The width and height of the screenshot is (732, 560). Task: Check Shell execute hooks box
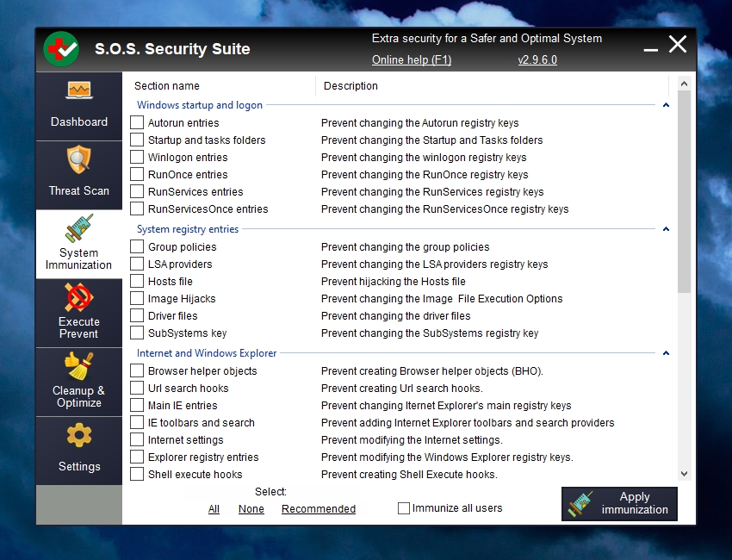137,474
